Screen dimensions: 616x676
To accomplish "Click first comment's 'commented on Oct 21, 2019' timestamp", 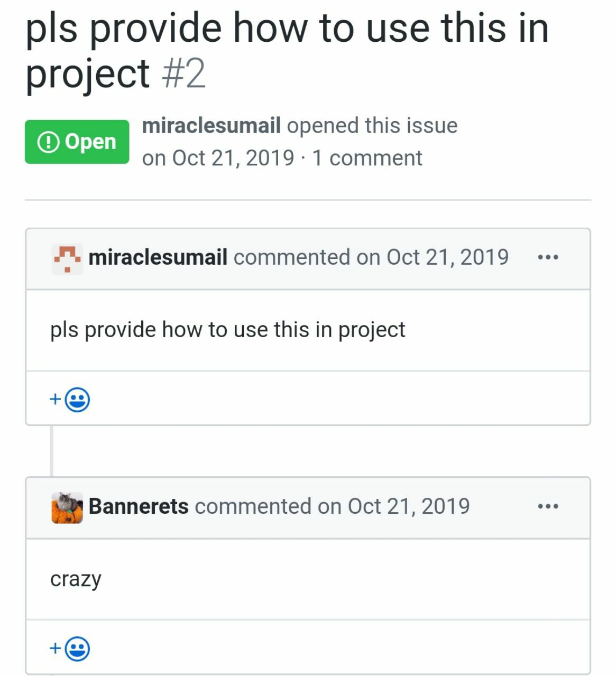I will [371, 257].
